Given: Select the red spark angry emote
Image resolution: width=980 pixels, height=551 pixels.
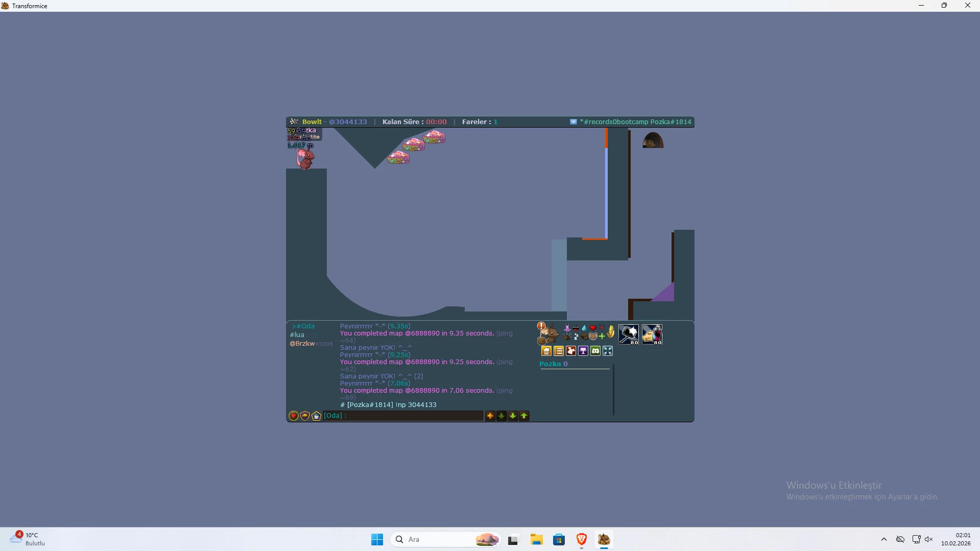Looking at the screenshot, I should point(602,328).
